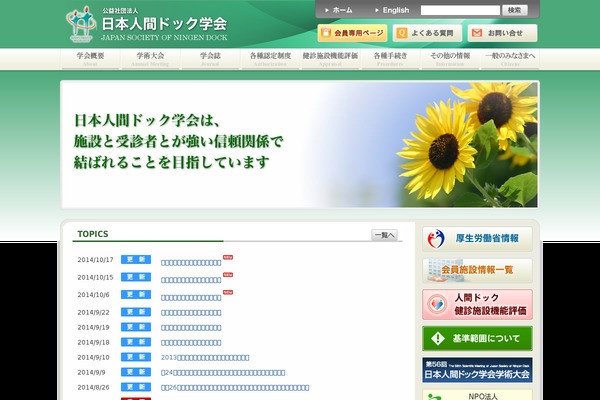Click the 更新 badge for 2014/9/22

[x=136, y=312]
